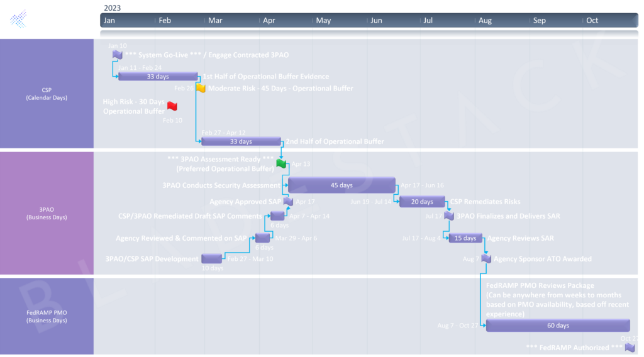Select the Jan 11 - Feb 24 33-day bar
Viewport: 644px width, 357px height.
158,77
